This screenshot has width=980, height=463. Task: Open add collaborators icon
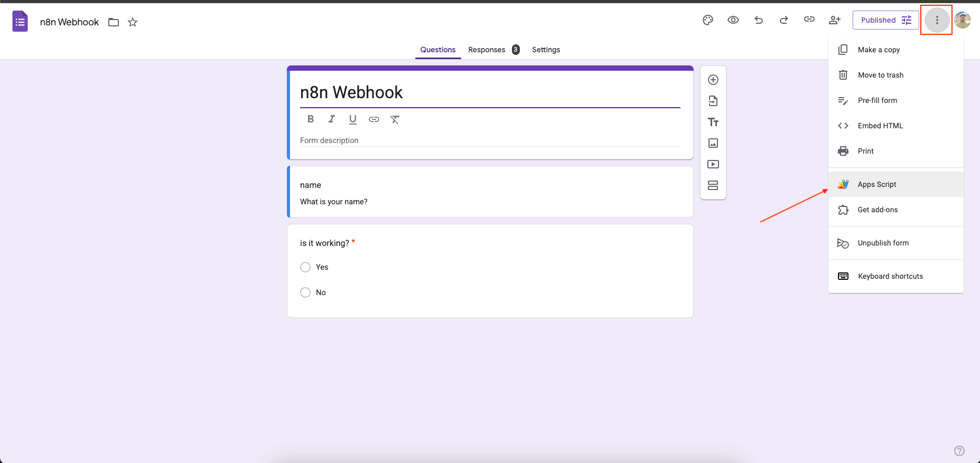pos(835,20)
